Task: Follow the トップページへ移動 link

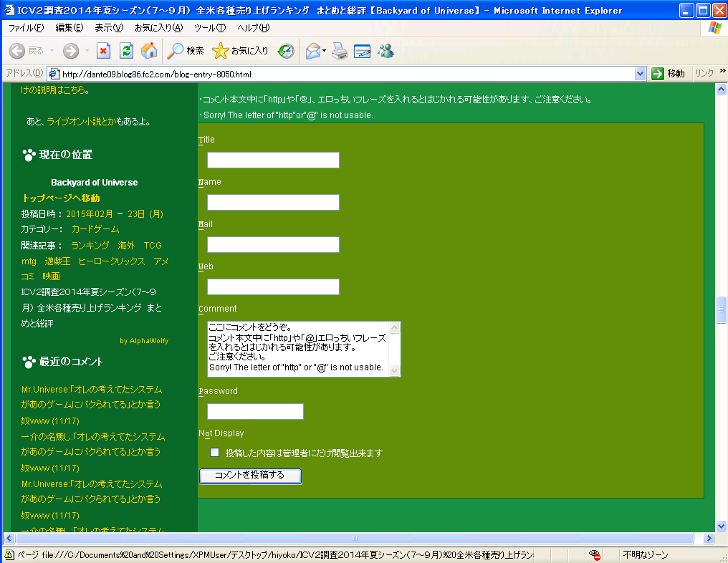Action: tap(61, 198)
